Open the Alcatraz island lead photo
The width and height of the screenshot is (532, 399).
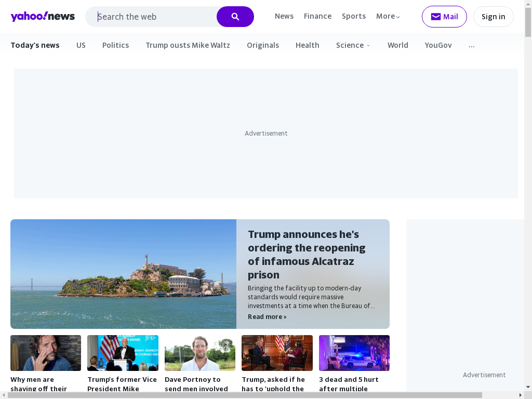pos(123,274)
